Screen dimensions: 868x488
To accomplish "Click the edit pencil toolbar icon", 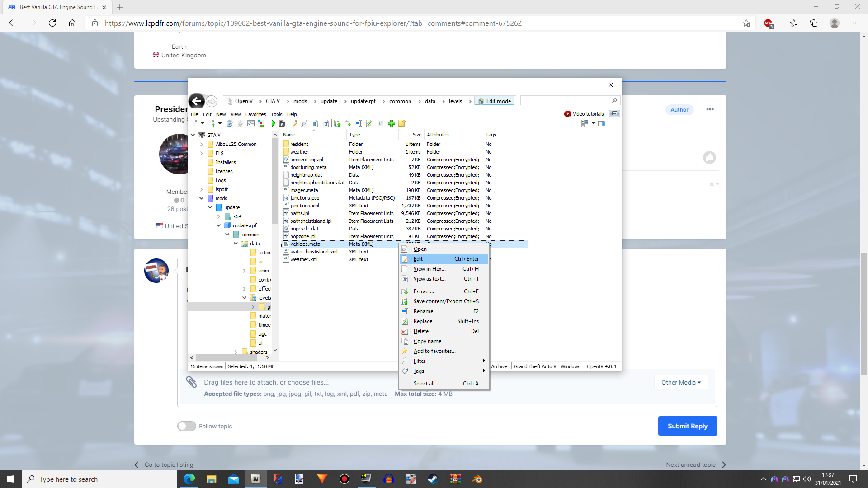I will click(x=294, y=123).
